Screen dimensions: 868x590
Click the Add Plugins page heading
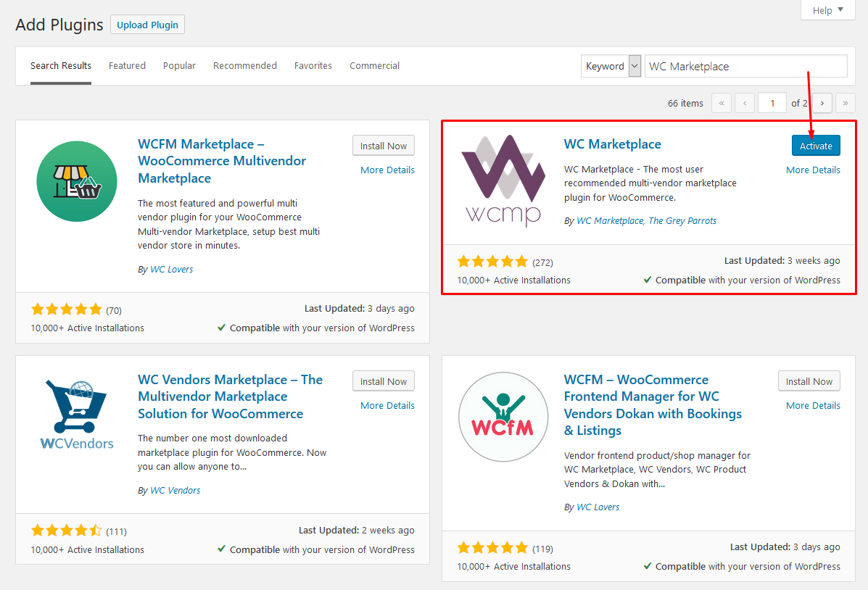[x=59, y=25]
